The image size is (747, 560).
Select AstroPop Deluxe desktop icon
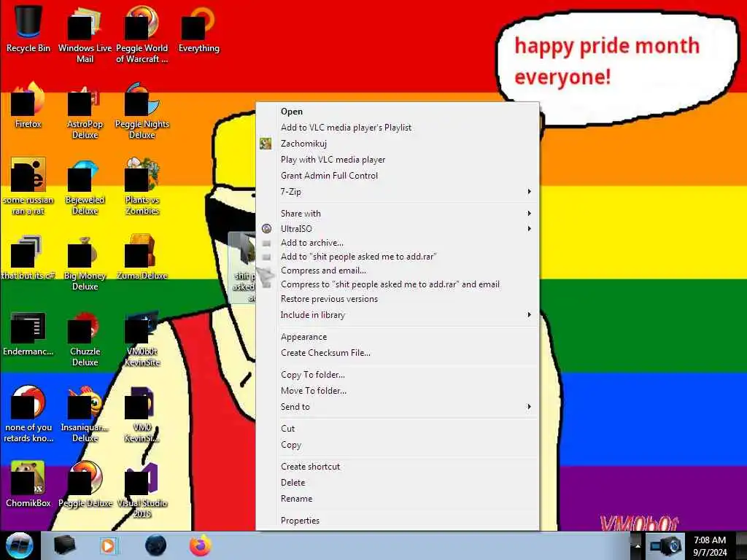pos(85,112)
